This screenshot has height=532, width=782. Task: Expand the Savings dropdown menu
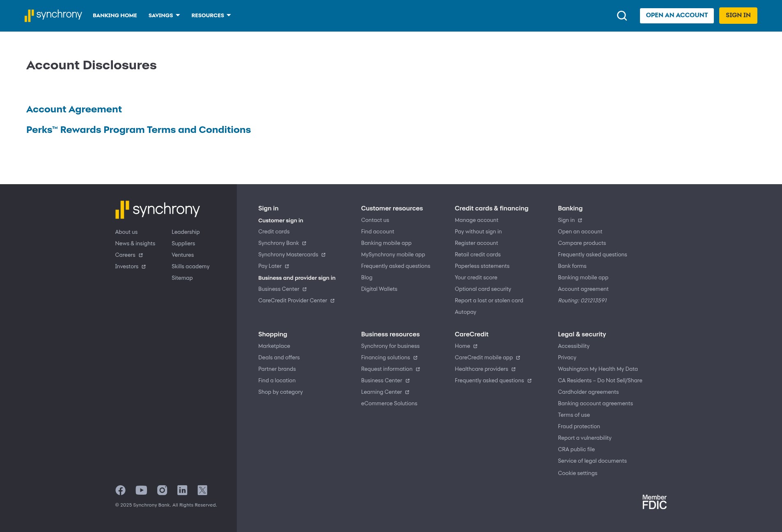pyautogui.click(x=164, y=16)
